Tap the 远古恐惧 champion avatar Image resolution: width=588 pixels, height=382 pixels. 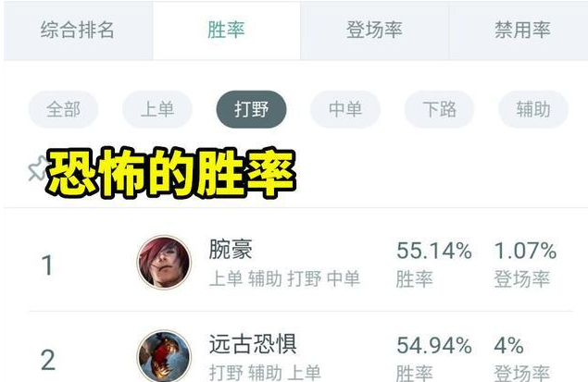click(164, 356)
